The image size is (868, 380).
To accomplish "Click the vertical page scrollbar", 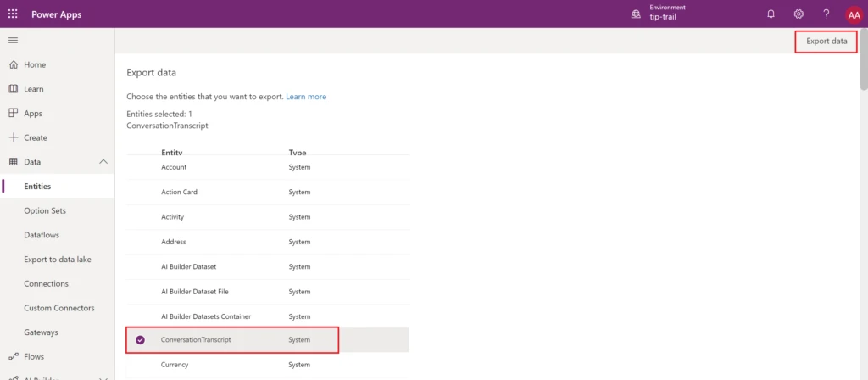I will [863, 68].
